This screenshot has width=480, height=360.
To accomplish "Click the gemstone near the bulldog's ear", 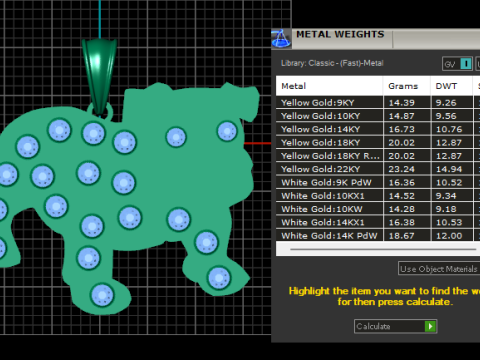I will [227, 131].
